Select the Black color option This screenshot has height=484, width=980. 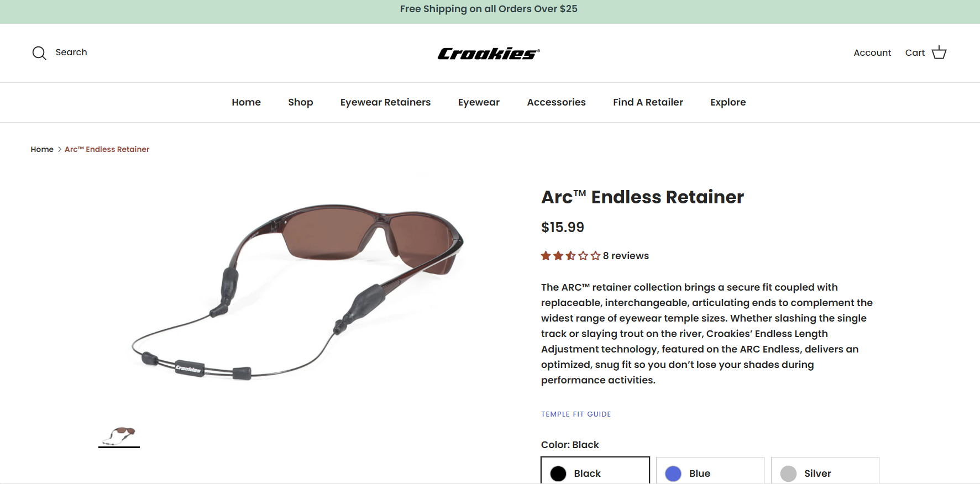595,474
